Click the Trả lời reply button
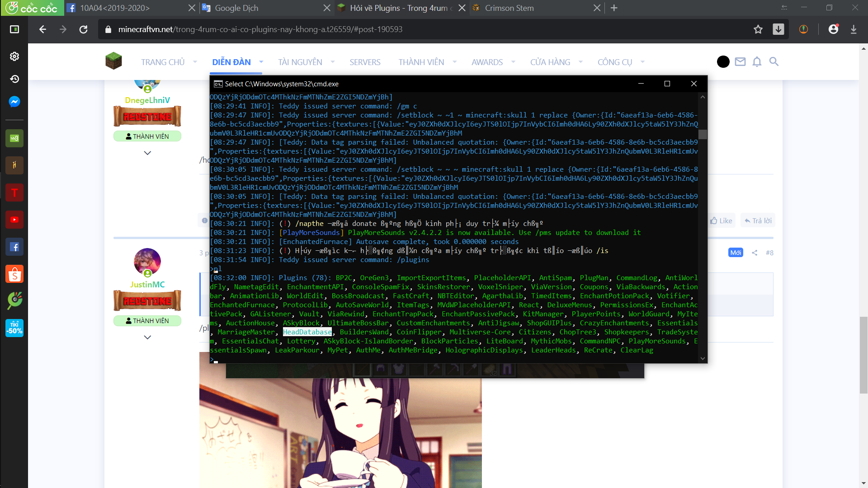The height and width of the screenshot is (488, 868). click(758, 221)
